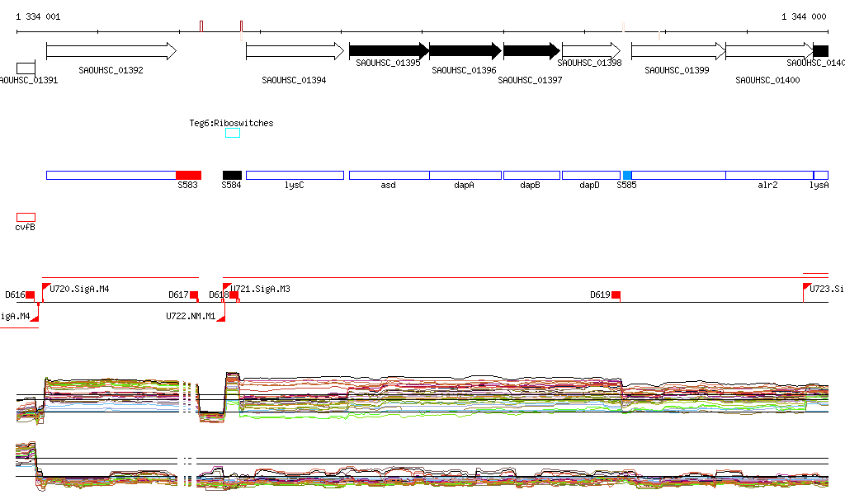Select the SAOUHSC_01400 gene arrow

(770, 51)
